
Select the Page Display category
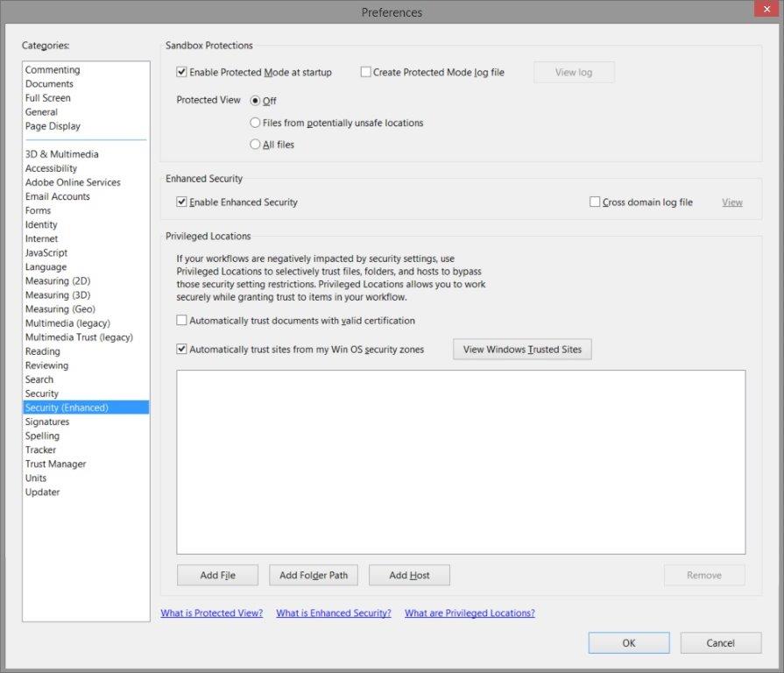tap(52, 125)
